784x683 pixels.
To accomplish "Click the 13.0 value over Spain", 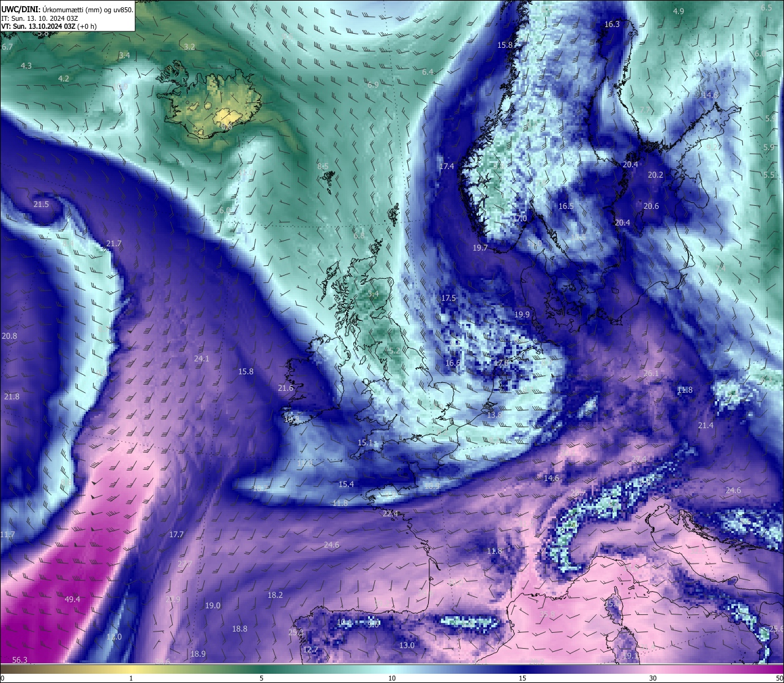I will point(407,646).
